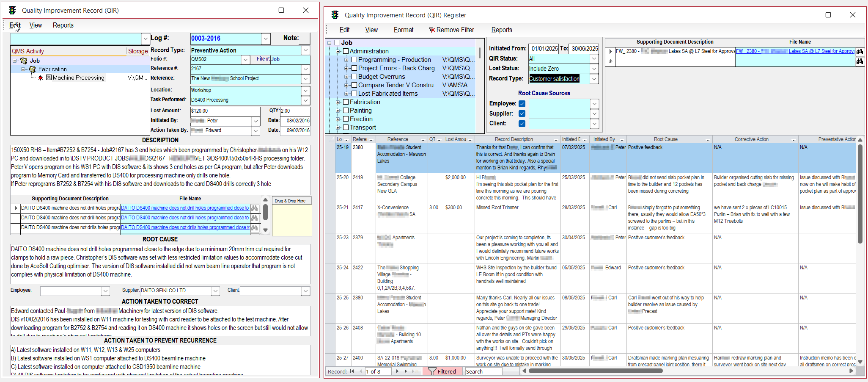This screenshot has width=868, height=382.
Task: Open View menu in QIR window
Action: (x=36, y=25)
